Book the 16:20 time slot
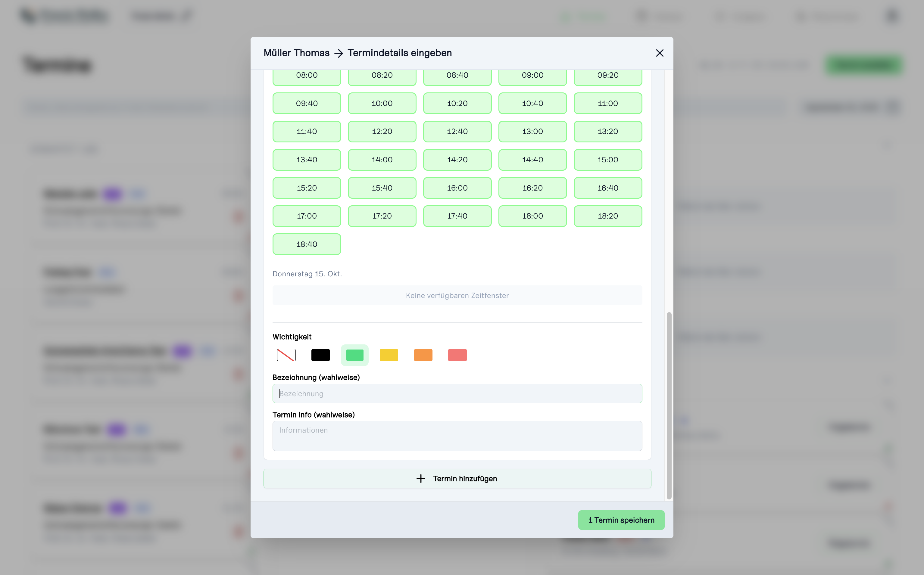924x575 pixels. click(532, 188)
